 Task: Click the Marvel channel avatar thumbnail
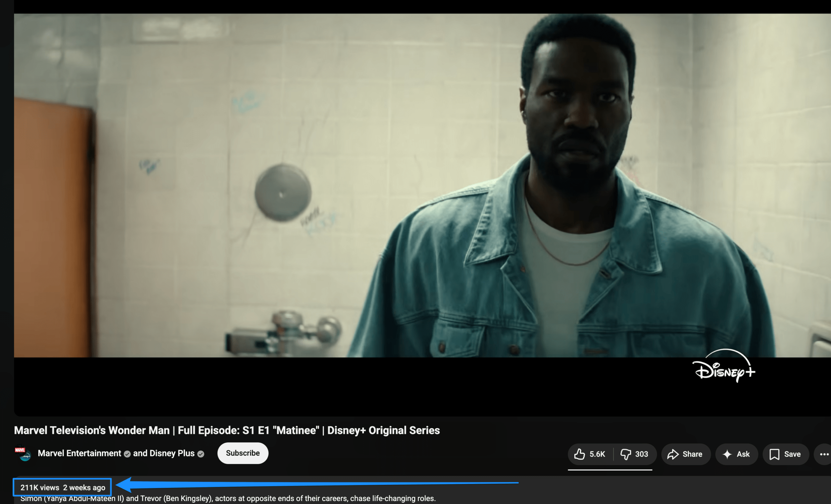click(22, 453)
